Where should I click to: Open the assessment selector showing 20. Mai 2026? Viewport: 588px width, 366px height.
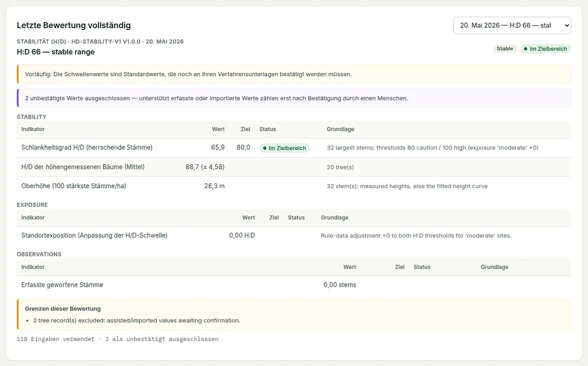tap(512, 25)
